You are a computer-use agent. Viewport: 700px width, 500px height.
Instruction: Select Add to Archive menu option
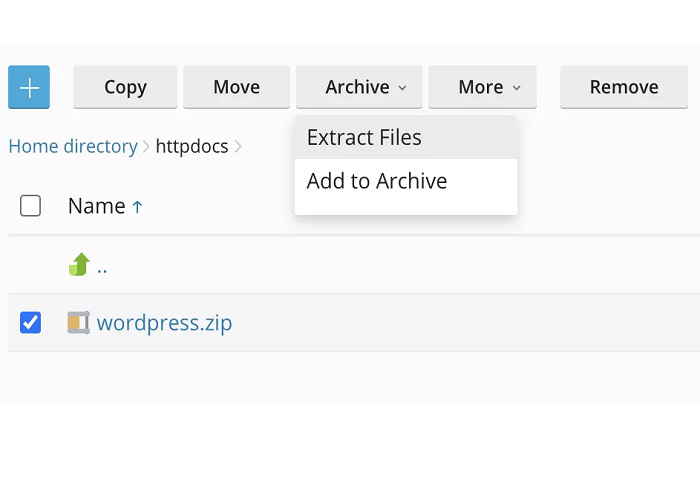point(377,181)
